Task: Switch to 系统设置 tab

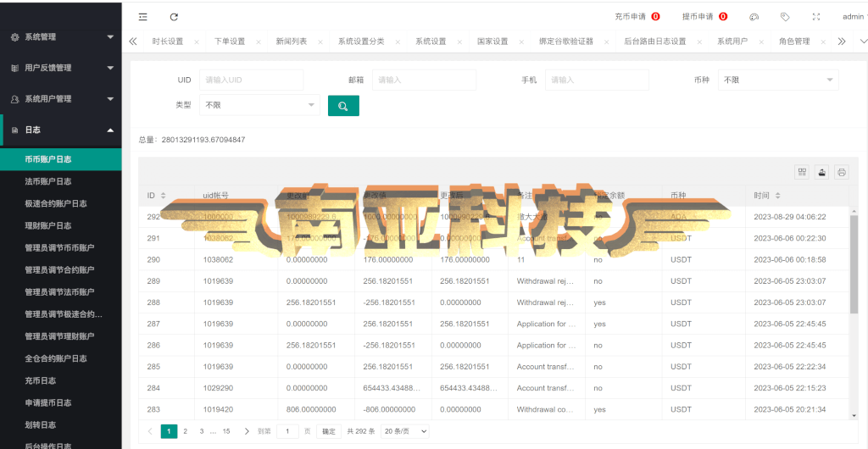Action: [431, 42]
